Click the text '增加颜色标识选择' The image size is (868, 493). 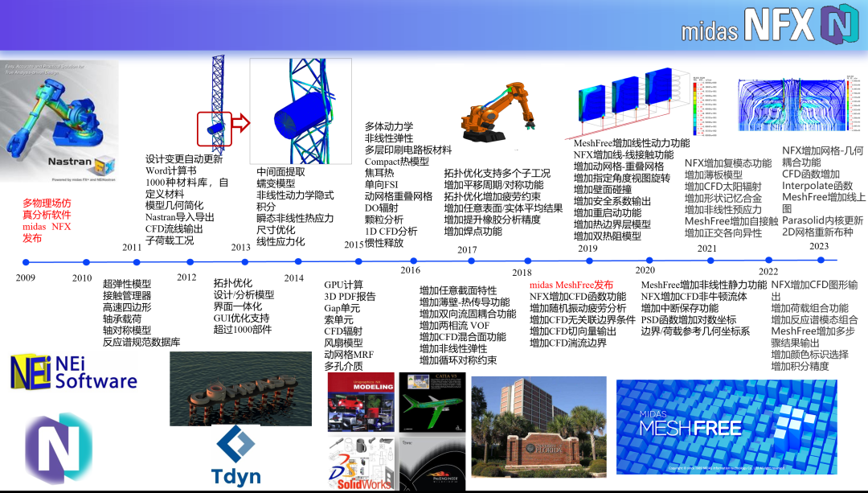[810, 355]
